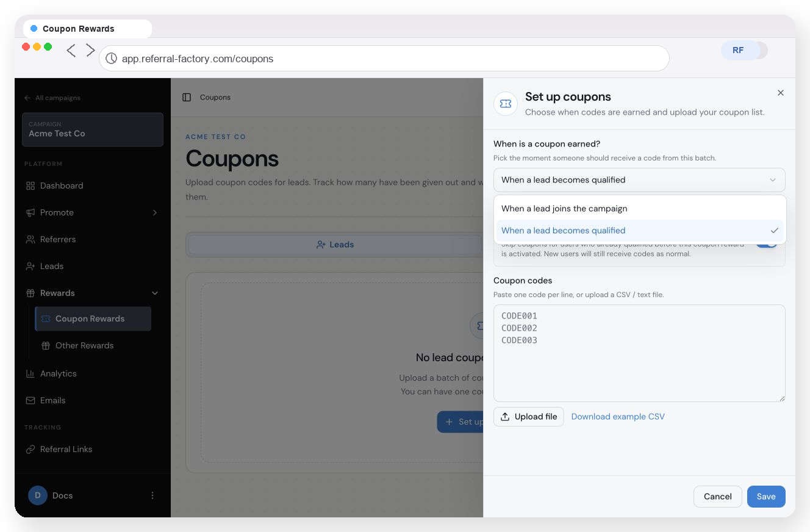The height and width of the screenshot is (532, 810).
Task: Click the Leads person-plus icon in sidebar
Action: tap(30, 266)
